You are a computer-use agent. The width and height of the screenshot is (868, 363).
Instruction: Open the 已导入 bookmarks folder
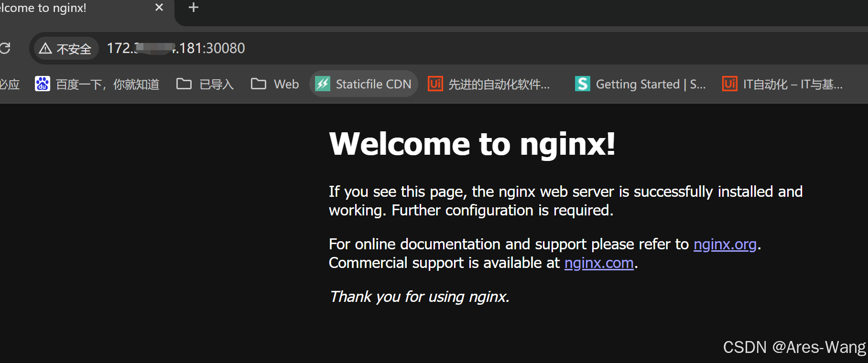click(205, 84)
